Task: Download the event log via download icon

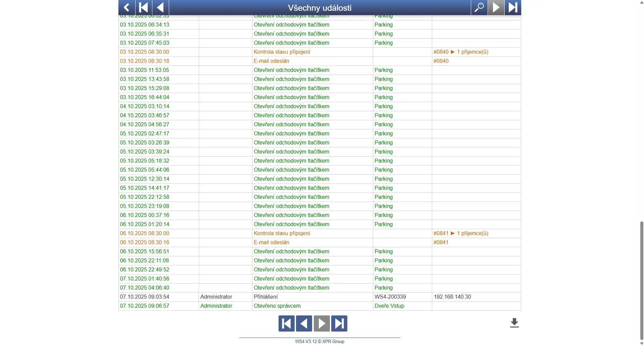Action: click(x=514, y=323)
